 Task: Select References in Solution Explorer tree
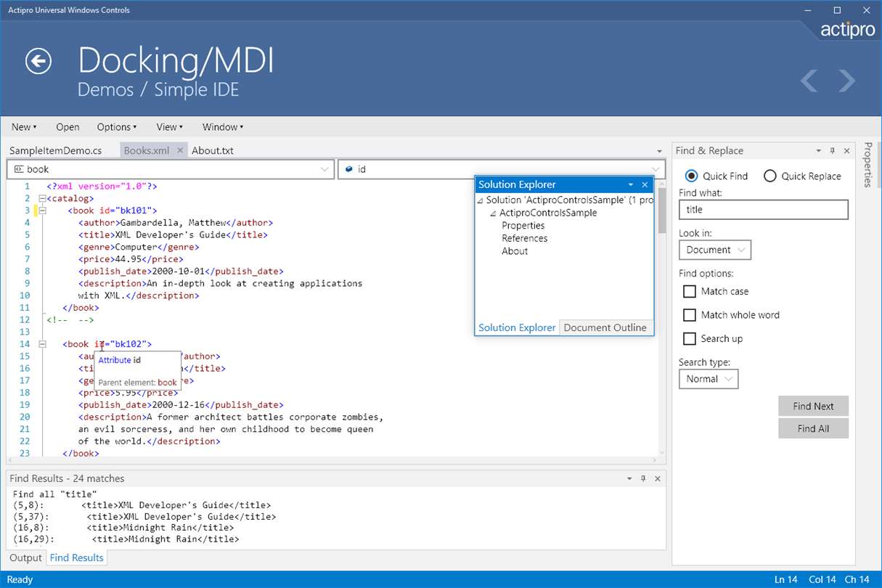coord(525,238)
